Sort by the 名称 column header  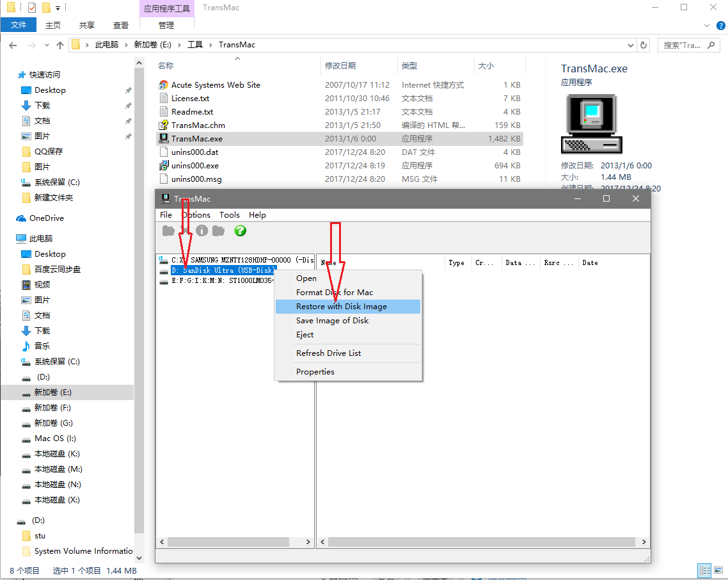click(x=238, y=65)
